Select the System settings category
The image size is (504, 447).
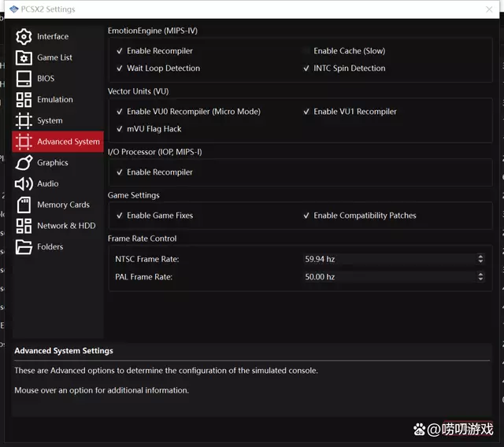57,120
